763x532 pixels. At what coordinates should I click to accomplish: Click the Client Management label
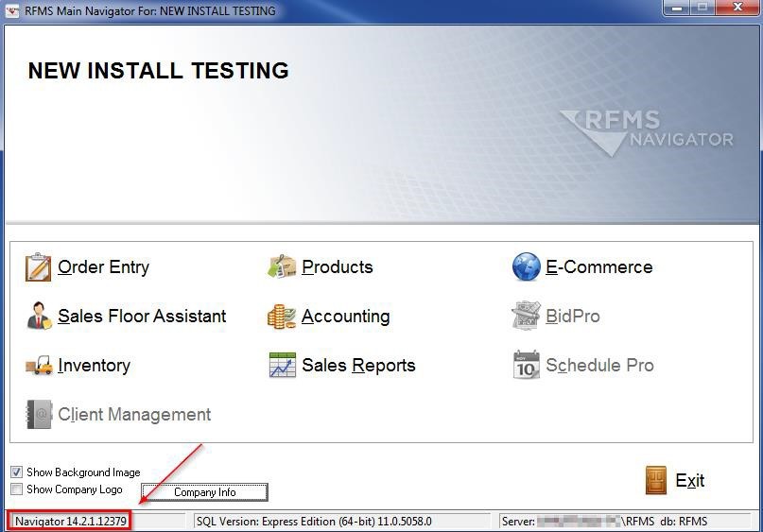point(134,414)
